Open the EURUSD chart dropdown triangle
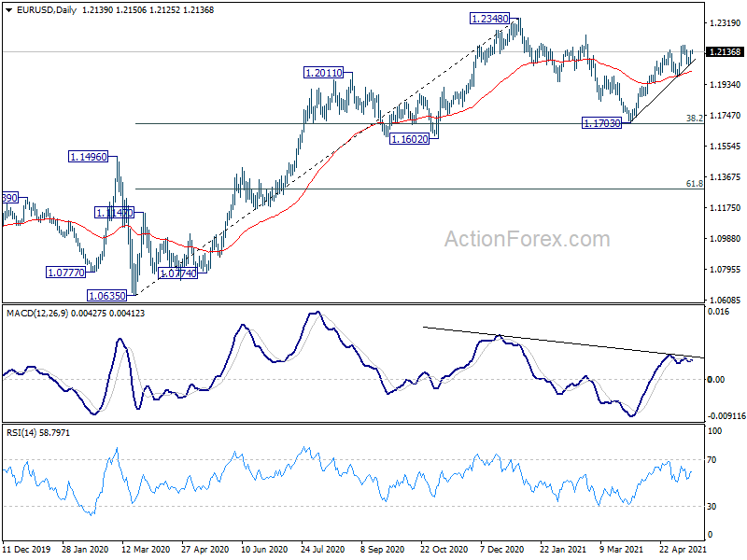The image size is (747, 560). (x=9, y=10)
